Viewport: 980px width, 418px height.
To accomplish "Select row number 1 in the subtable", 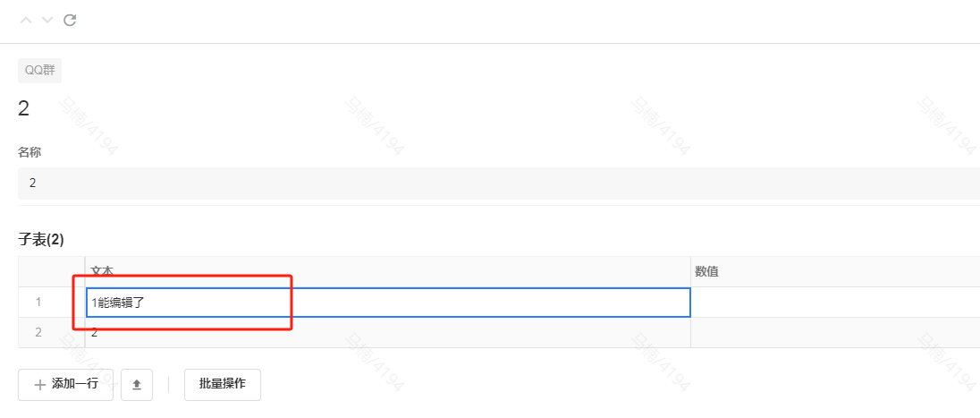I will pos(38,302).
